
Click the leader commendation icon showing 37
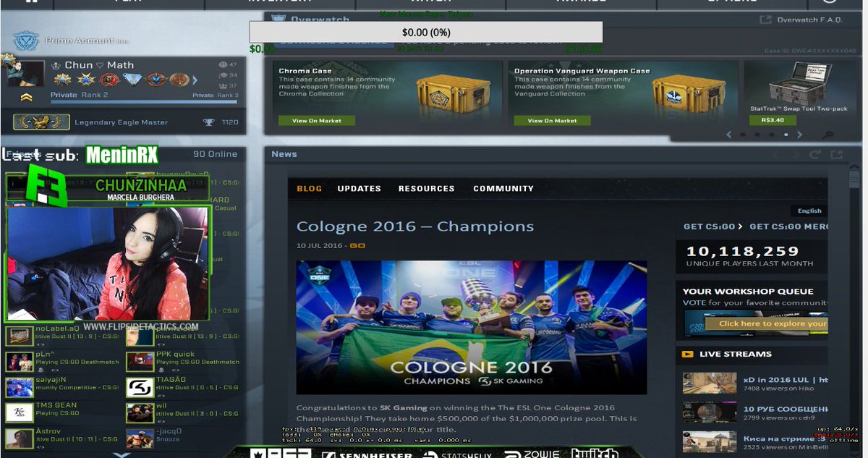[222, 85]
